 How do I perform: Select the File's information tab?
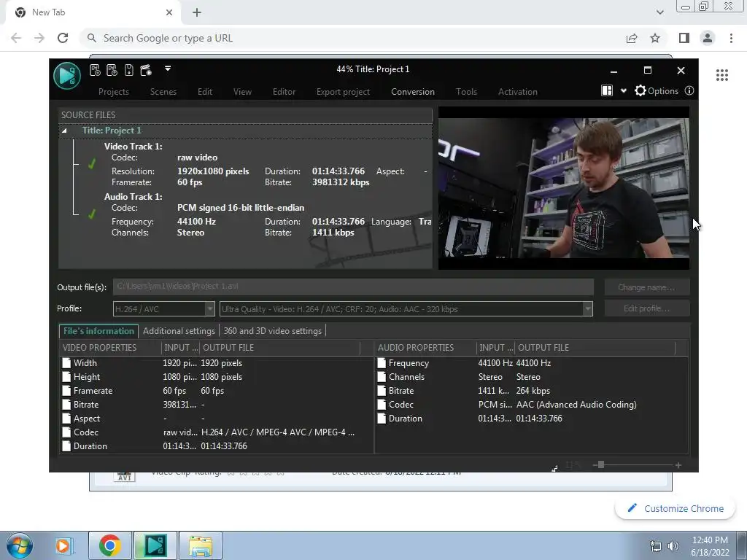[x=98, y=331]
